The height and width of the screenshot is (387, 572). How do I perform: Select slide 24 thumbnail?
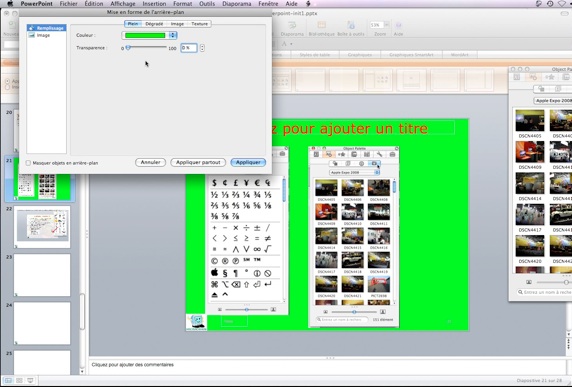[42, 323]
